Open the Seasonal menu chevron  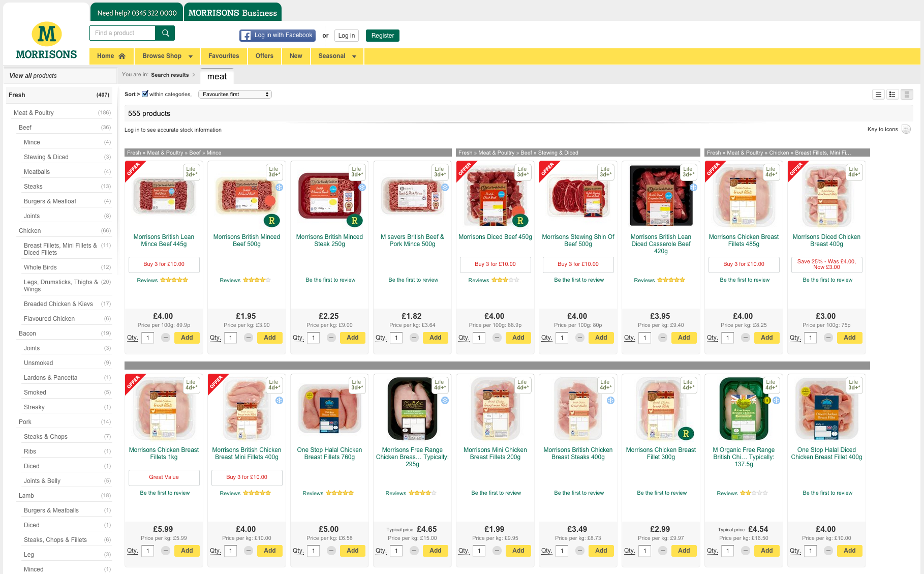pyautogui.click(x=354, y=56)
